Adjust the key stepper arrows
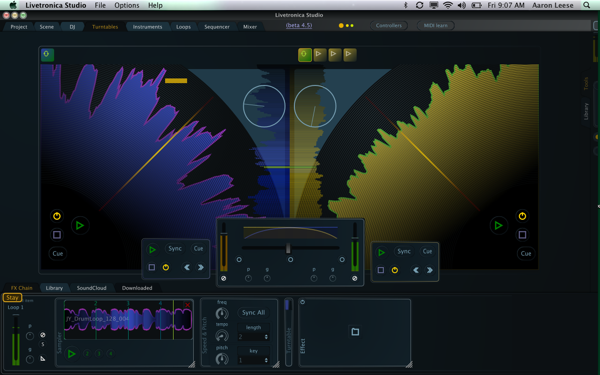This screenshot has height=375, width=600. click(266, 360)
